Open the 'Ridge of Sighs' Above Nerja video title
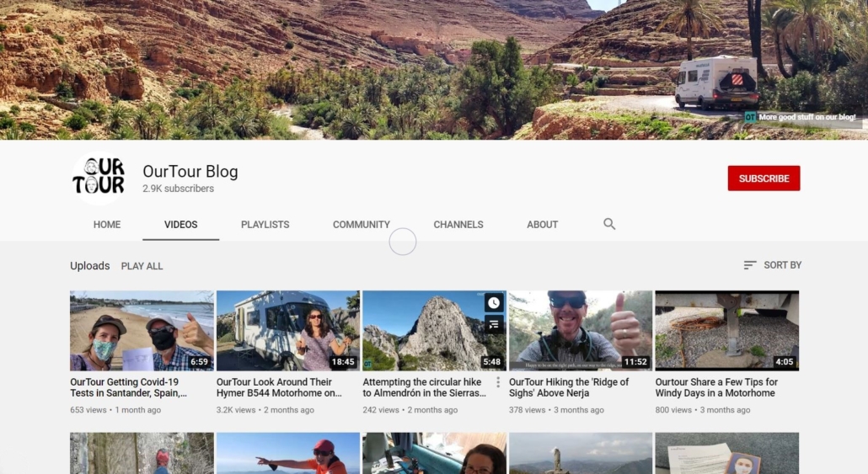 [569, 387]
